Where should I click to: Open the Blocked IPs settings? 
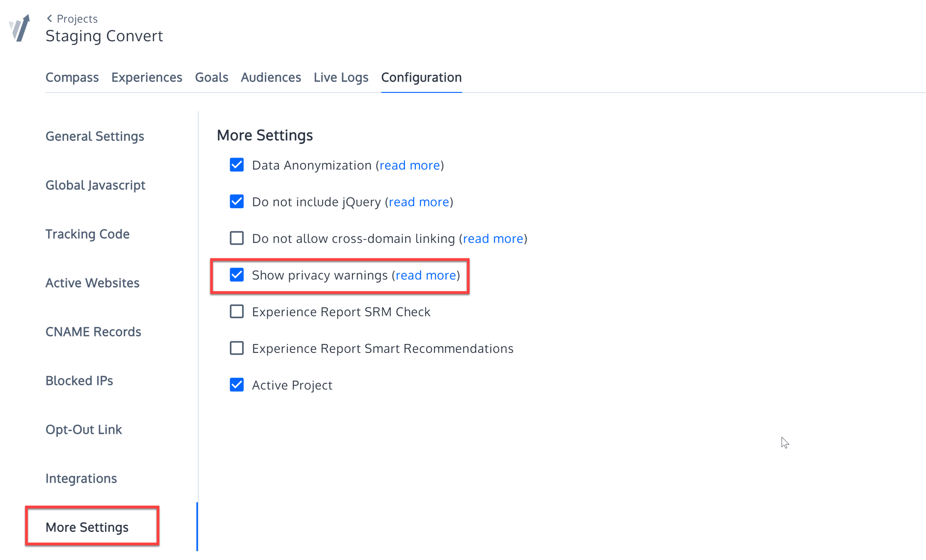[79, 380]
